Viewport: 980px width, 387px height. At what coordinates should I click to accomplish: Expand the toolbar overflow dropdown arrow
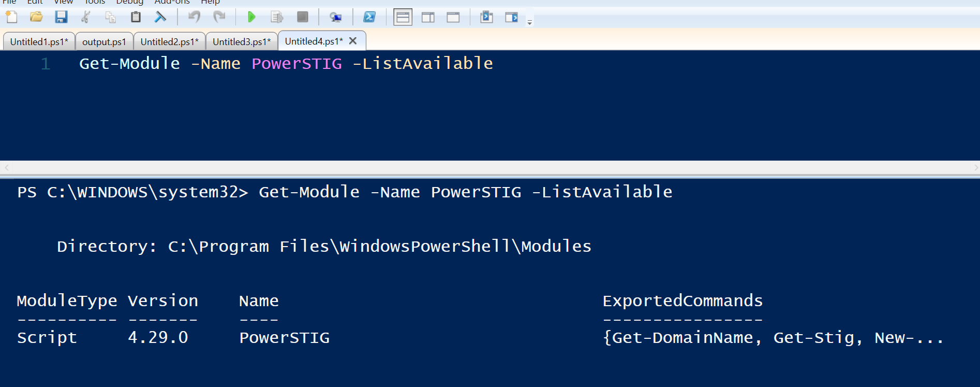pos(529,21)
